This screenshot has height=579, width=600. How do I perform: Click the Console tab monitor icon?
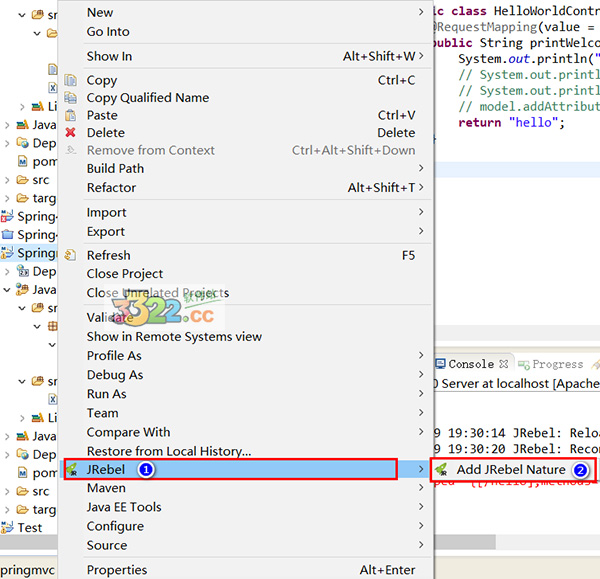[x=440, y=364]
